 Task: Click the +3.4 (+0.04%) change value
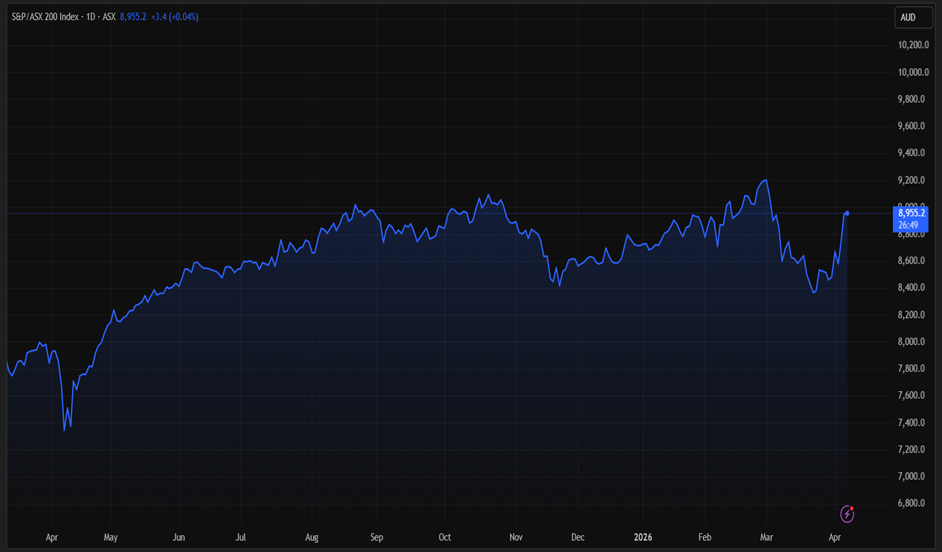(174, 17)
